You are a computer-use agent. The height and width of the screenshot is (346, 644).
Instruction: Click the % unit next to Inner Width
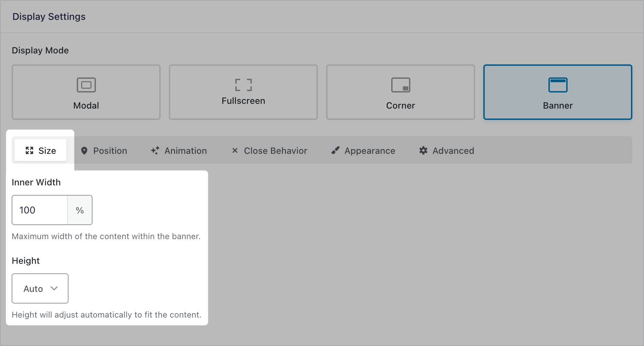click(x=80, y=210)
